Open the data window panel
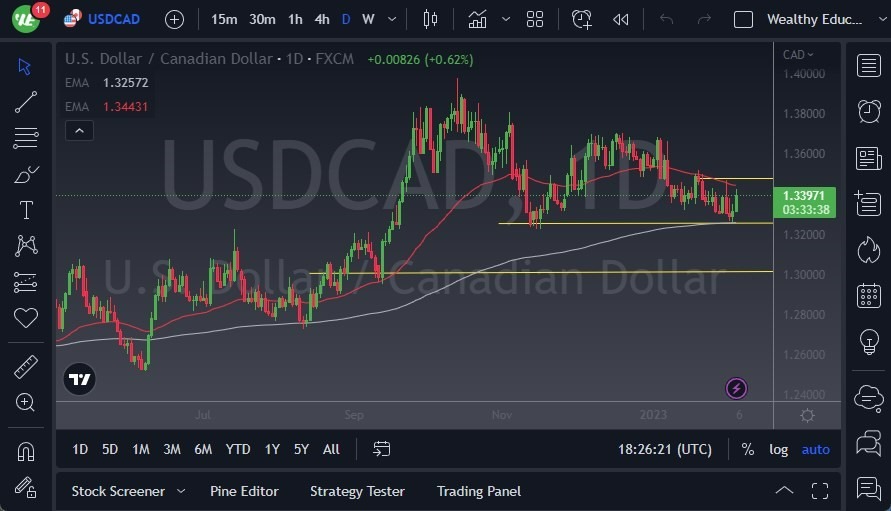 coord(868,203)
